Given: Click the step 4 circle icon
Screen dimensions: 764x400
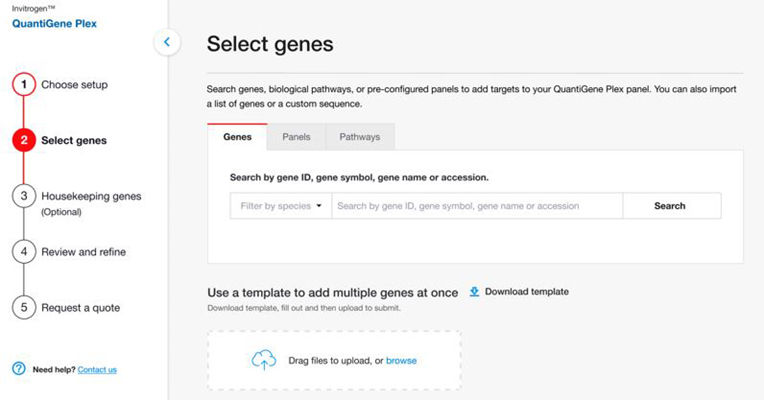Looking at the screenshot, I should pos(23,252).
